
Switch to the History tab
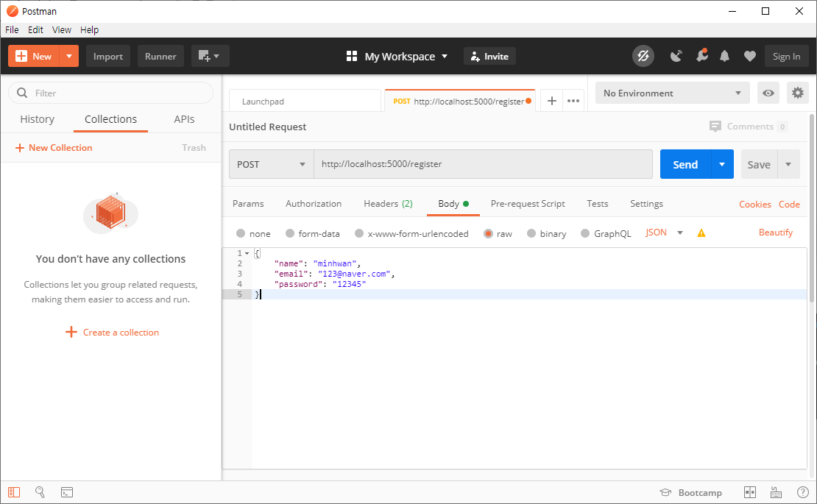[37, 119]
